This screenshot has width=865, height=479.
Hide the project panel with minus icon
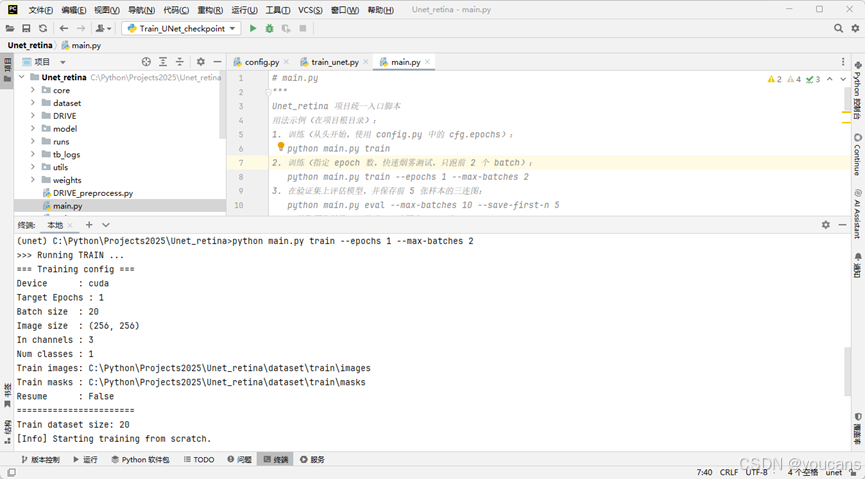tap(217, 62)
